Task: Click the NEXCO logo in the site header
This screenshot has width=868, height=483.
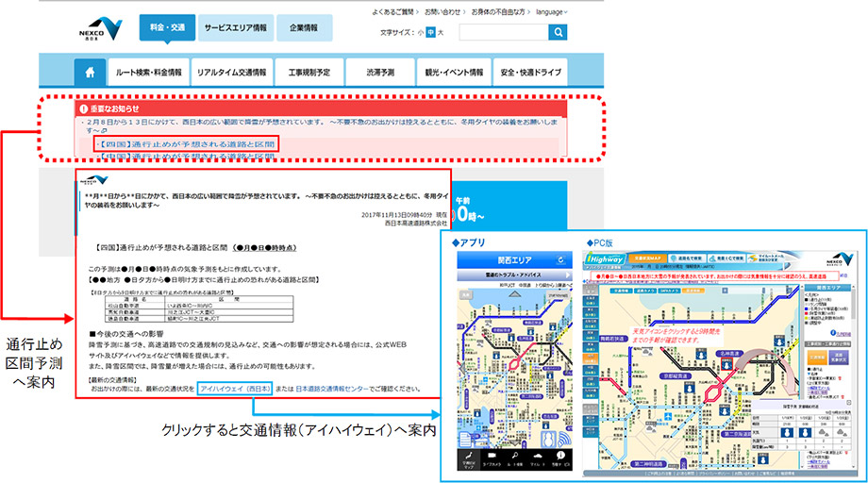Action: click(x=100, y=28)
